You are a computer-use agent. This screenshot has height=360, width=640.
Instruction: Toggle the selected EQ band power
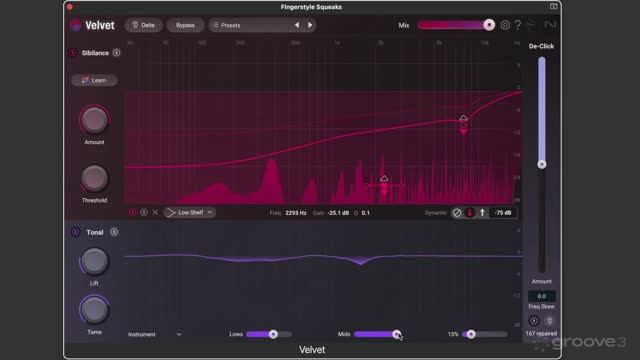click(132, 212)
